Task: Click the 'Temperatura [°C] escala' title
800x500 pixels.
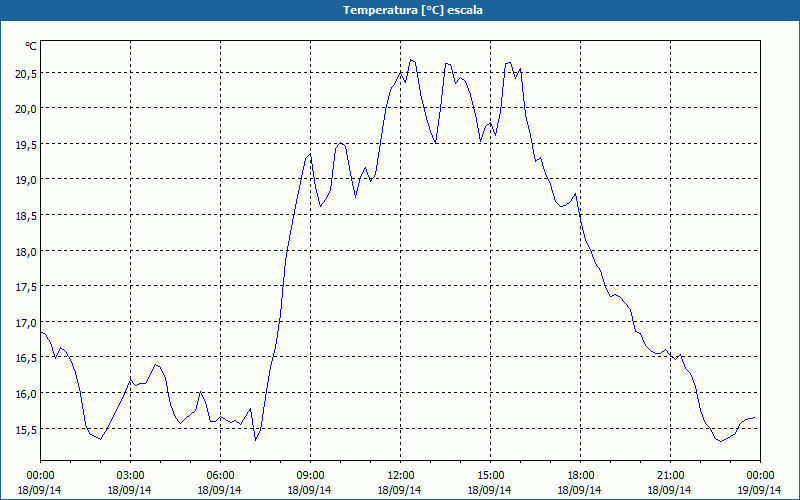Action: click(x=413, y=10)
